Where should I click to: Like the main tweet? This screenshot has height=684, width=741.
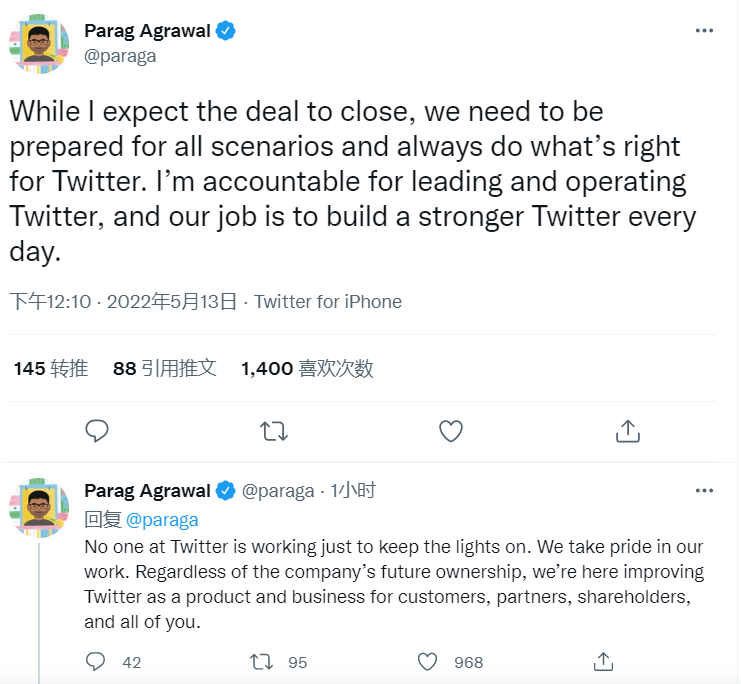tap(451, 431)
